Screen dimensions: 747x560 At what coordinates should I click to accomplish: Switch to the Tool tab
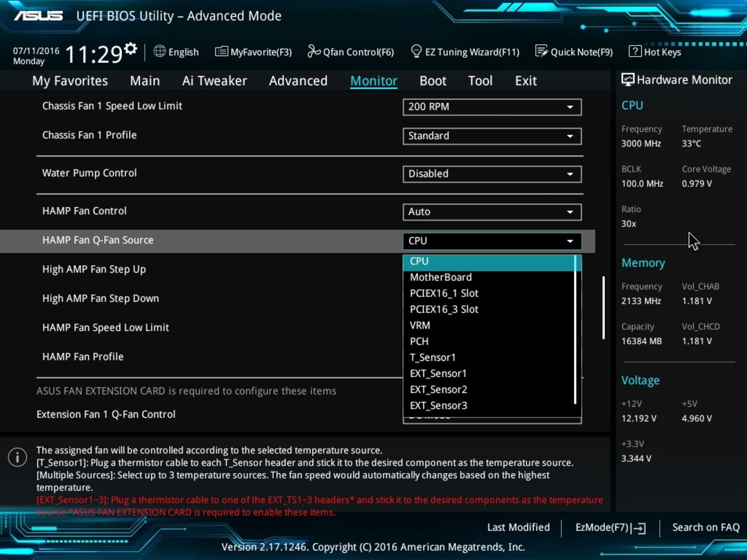(x=480, y=81)
